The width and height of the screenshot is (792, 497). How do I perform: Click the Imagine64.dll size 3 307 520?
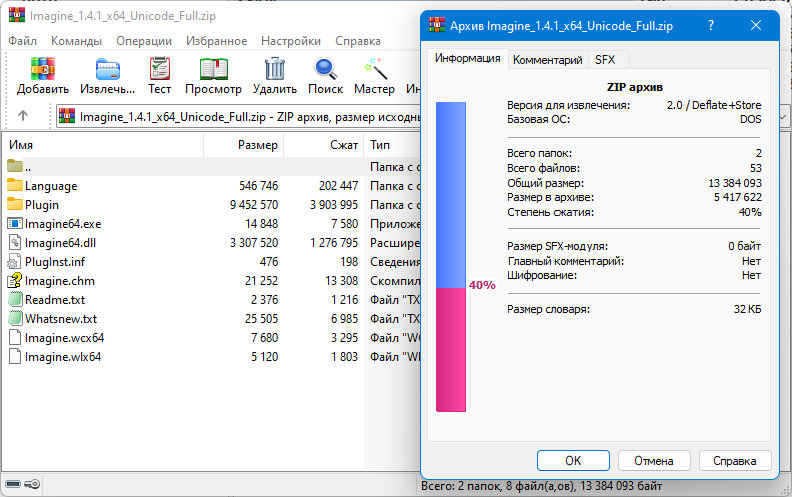[254, 243]
